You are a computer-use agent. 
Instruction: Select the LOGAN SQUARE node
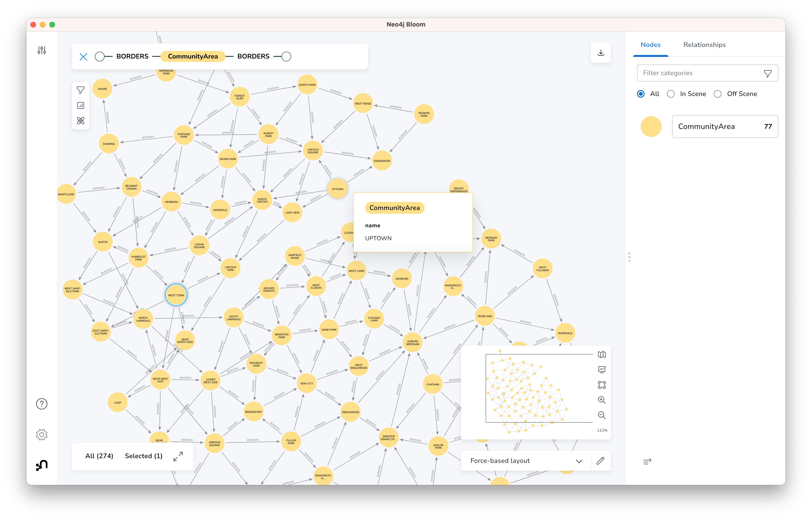[199, 246]
